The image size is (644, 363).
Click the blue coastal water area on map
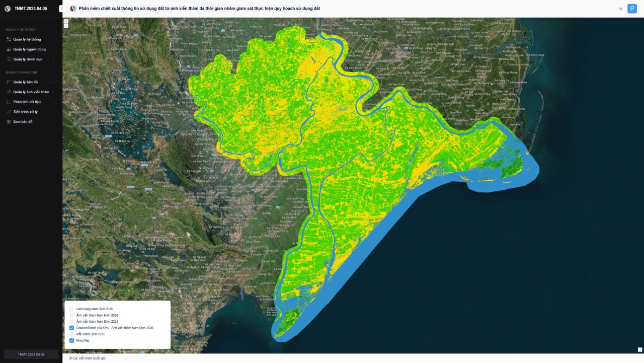382,242
